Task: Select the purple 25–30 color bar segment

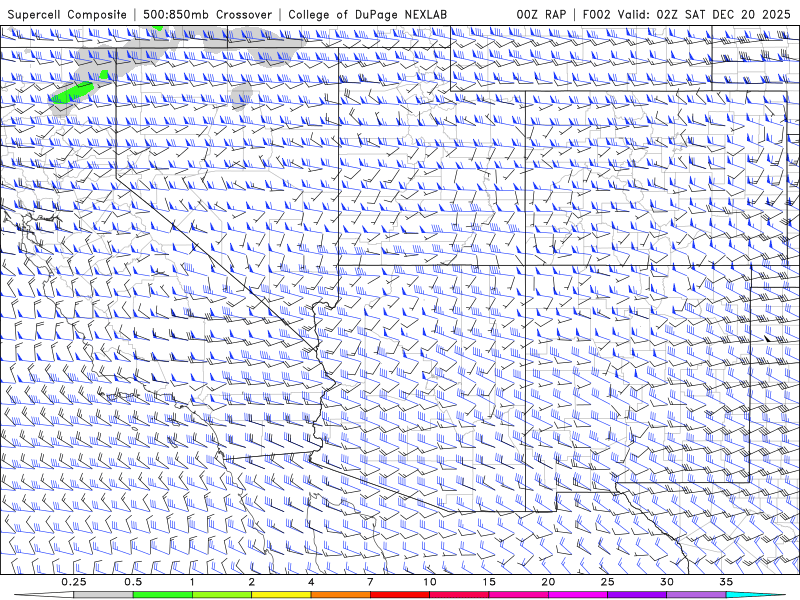Action: coord(637,595)
